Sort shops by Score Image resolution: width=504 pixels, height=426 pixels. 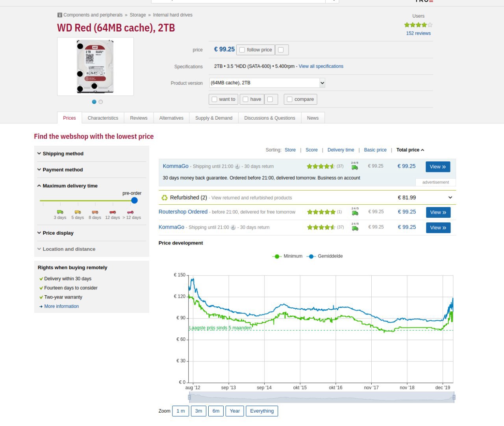pos(311,150)
